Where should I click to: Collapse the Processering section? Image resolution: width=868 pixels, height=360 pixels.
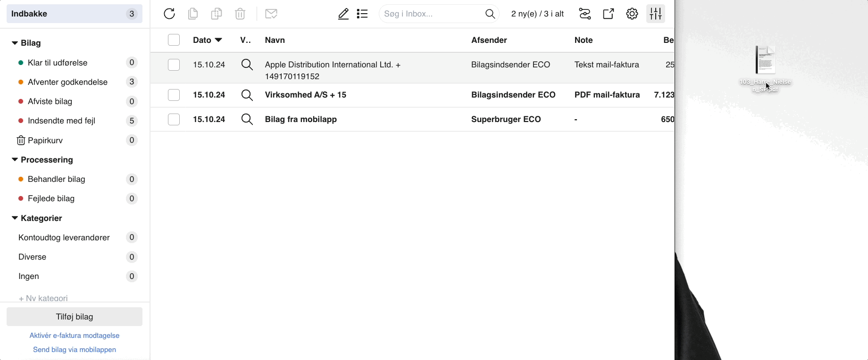[15, 160]
